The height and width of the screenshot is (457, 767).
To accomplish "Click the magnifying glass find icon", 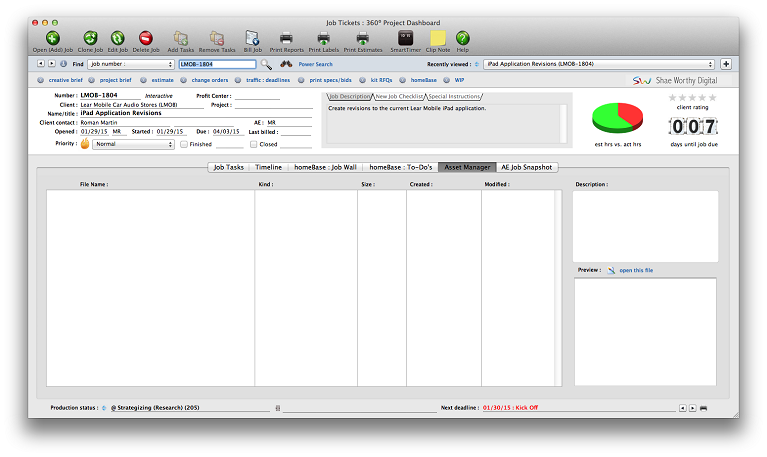I will point(266,64).
